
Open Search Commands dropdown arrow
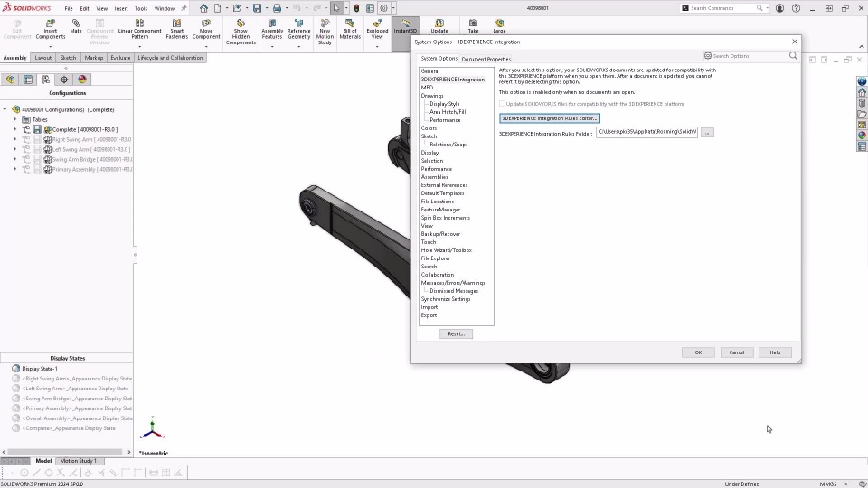coord(768,8)
